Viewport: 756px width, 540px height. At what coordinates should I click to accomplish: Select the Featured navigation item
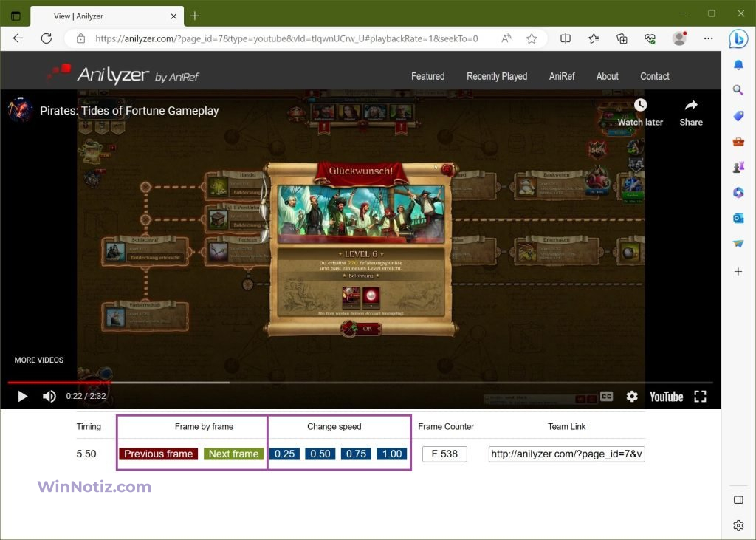point(427,76)
